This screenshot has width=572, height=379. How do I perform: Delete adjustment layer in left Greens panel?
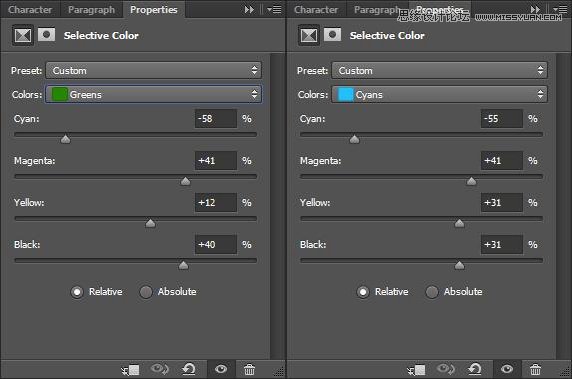click(250, 370)
